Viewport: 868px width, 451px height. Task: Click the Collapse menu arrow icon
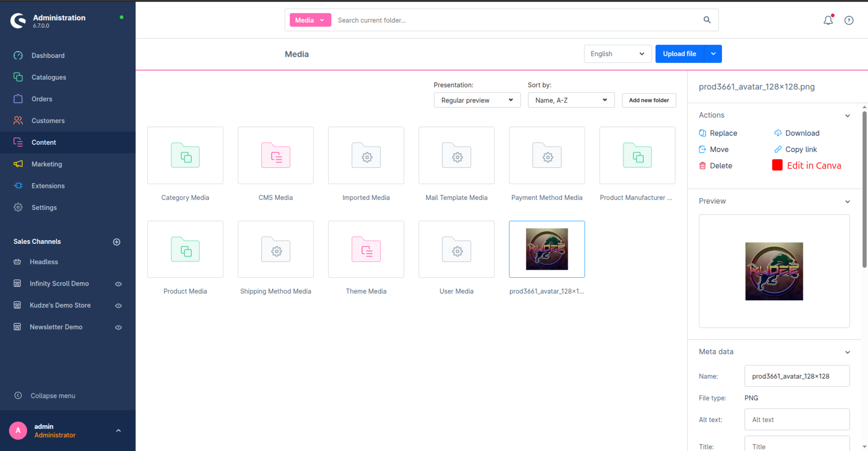pyautogui.click(x=18, y=395)
